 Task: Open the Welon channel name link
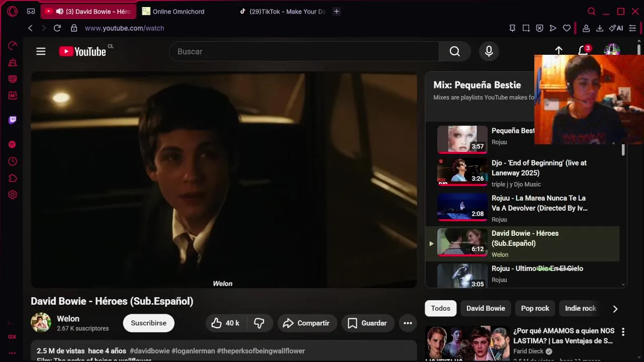pyautogui.click(x=68, y=319)
